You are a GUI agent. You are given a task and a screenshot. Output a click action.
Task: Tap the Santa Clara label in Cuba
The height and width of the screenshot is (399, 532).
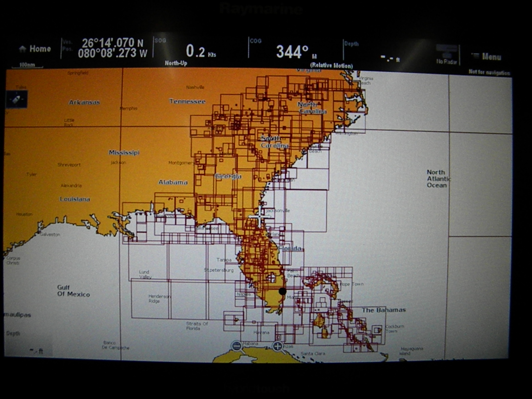tap(313, 354)
